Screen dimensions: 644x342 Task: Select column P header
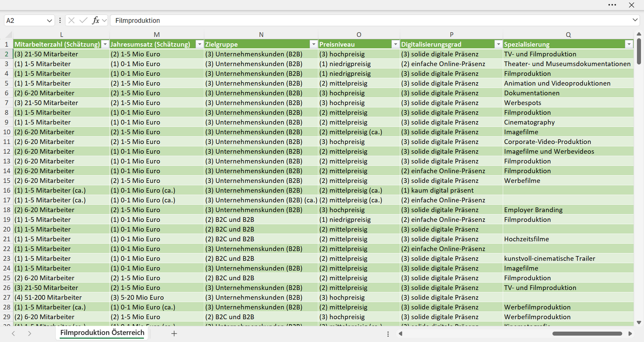pyautogui.click(x=451, y=34)
